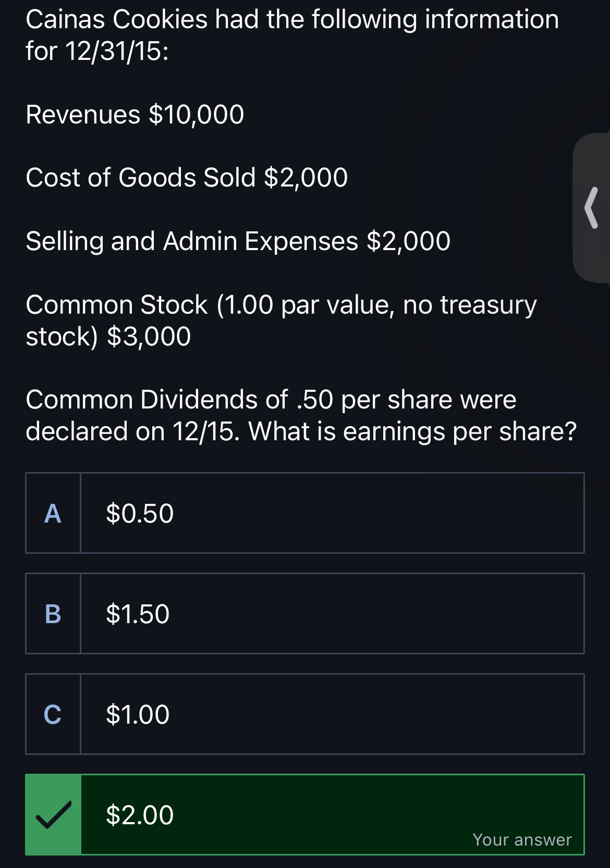Click the letter C answer label
The width and height of the screenshot is (610, 868).
point(53,715)
